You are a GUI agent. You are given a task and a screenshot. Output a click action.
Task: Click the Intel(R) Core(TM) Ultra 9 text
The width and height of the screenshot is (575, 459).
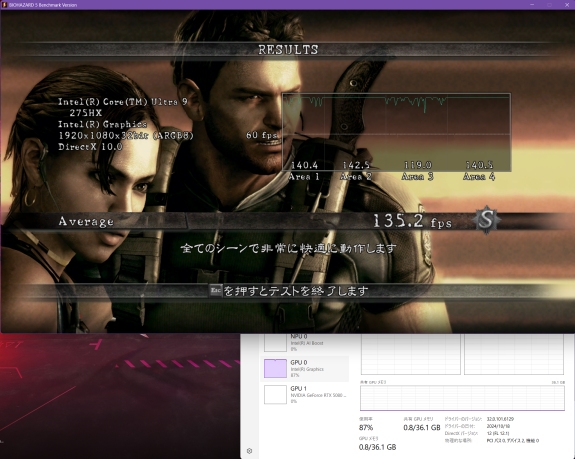123,102
